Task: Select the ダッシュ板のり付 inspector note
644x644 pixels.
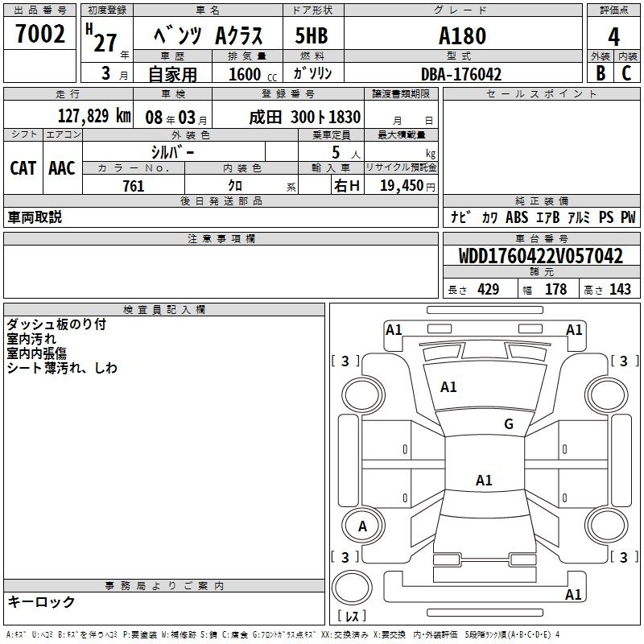Action: coord(56,324)
